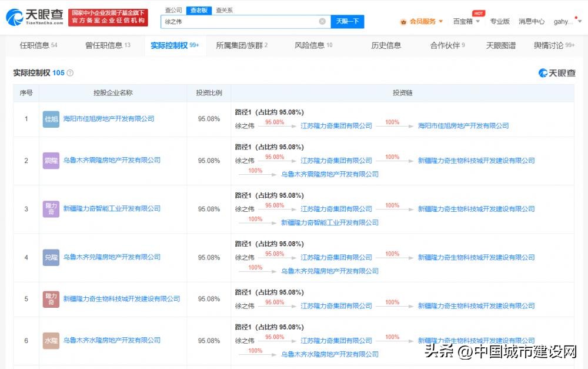Image resolution: width=588 pixels, height=369 pixels.
Task: Click the VIP crown icon near 会员服务
Action: click(x=403, y=22)
